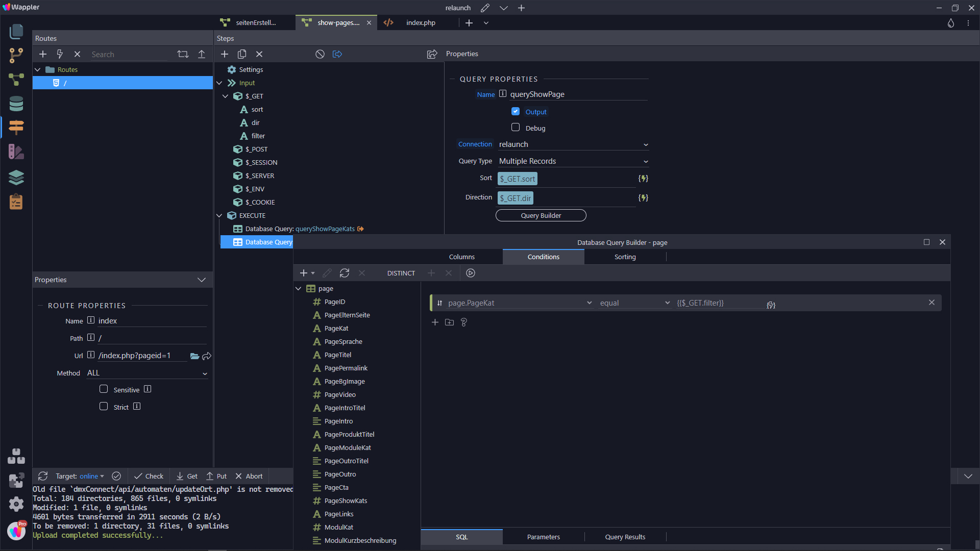Screen dimensions: 980x551
Task: Run the query via the play icon
Action: click(x=471, y=273)
